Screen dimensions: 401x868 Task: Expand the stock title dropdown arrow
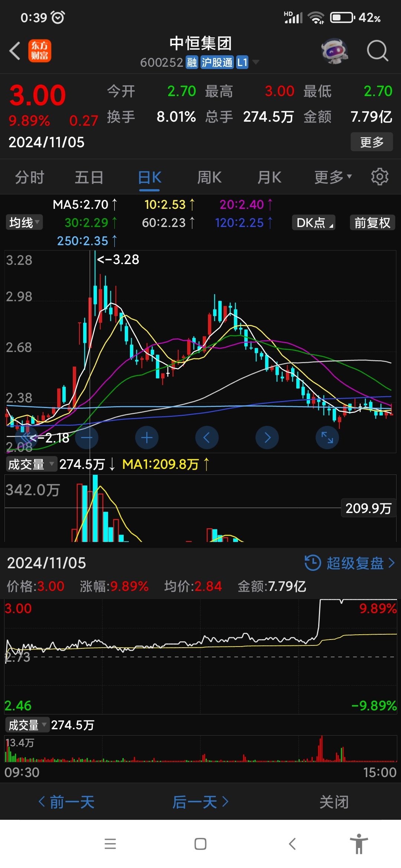pos(255,62)
